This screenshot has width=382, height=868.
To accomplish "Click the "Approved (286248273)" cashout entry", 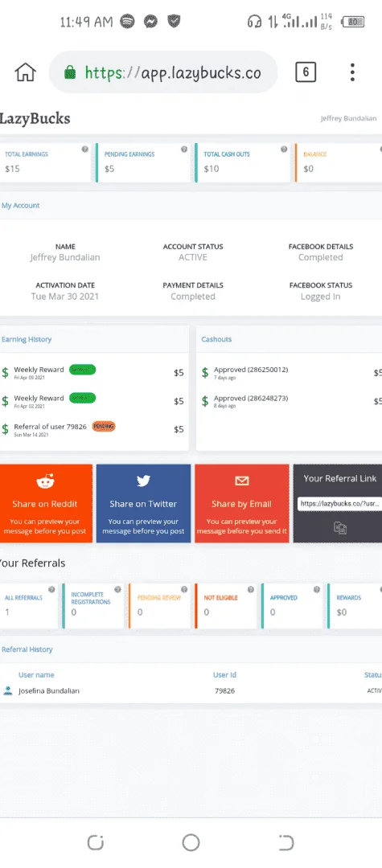I will pyautogui.click(x=251, y=398).
